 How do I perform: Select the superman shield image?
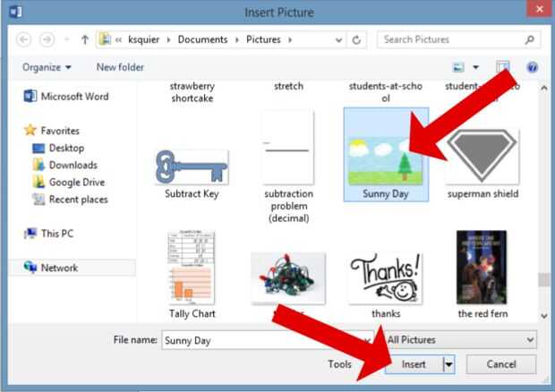pos(482,164)
